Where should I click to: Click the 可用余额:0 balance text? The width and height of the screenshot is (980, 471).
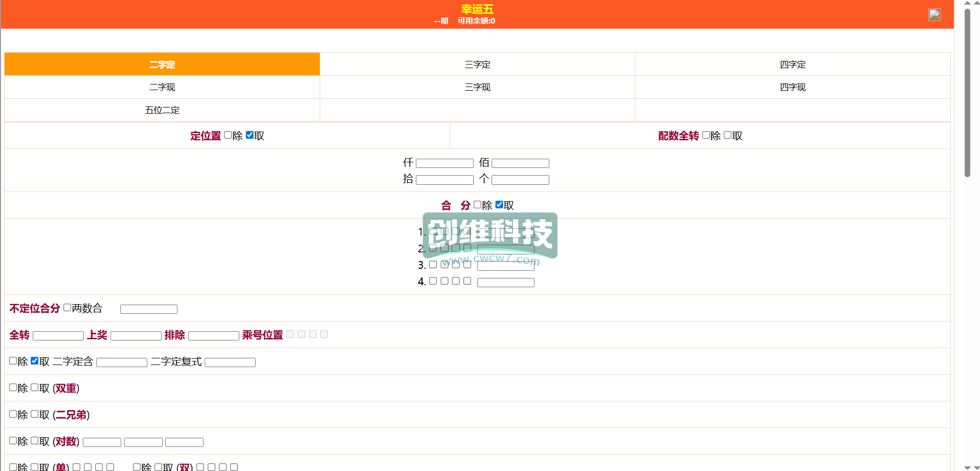coord(476,21)
